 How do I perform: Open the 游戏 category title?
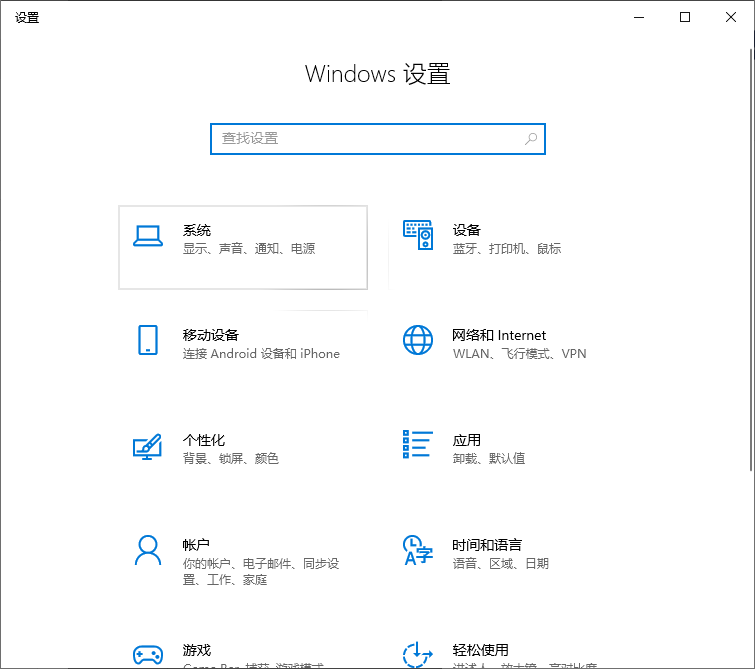click(x=196, y=650)
